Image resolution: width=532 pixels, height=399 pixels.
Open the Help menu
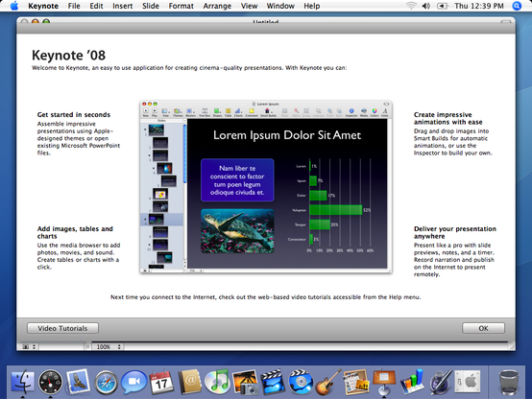click(x=311, y=6)
